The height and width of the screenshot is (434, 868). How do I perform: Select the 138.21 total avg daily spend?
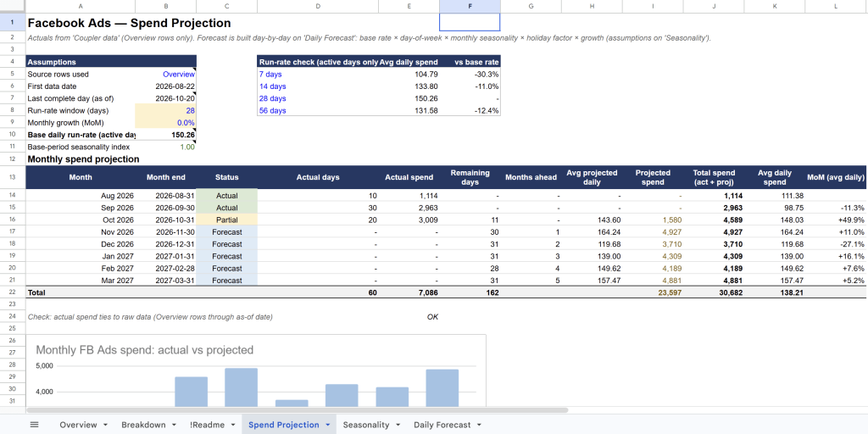coord(775,292)
